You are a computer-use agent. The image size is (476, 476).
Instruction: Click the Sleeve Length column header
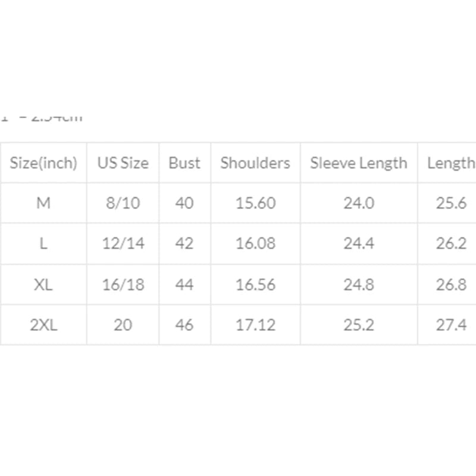pos(359,163)
